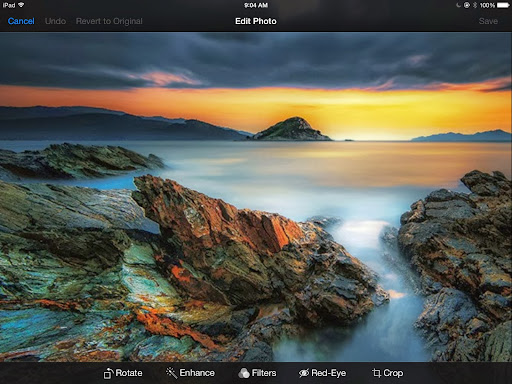
Task: Choose the Red-Eye crossed eye icon
Action: coord(304,373)
